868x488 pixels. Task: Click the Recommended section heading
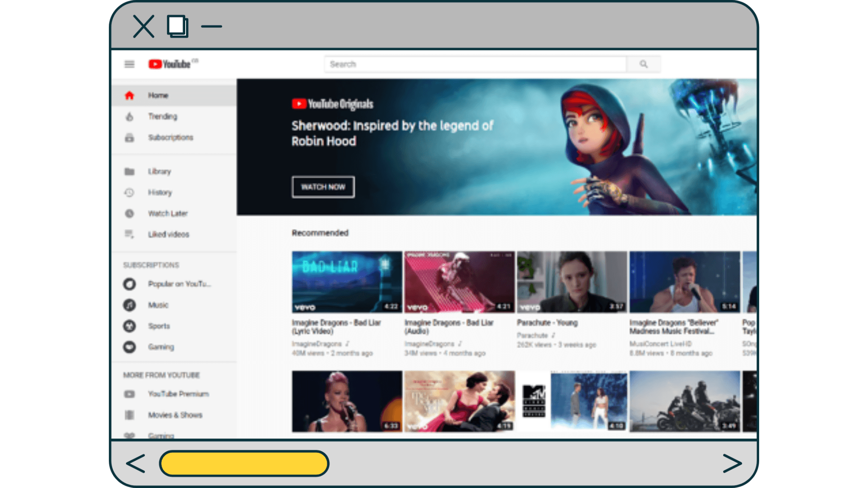click(320, 233)
